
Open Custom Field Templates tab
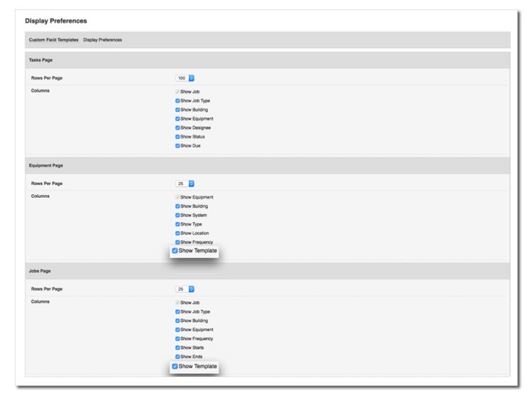(53, 40)
